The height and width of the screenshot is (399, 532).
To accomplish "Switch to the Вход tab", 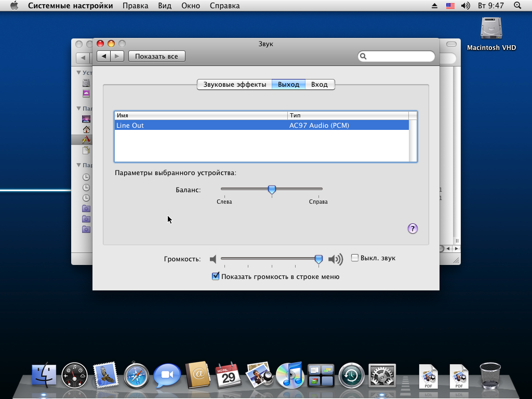I will [320, 84].
